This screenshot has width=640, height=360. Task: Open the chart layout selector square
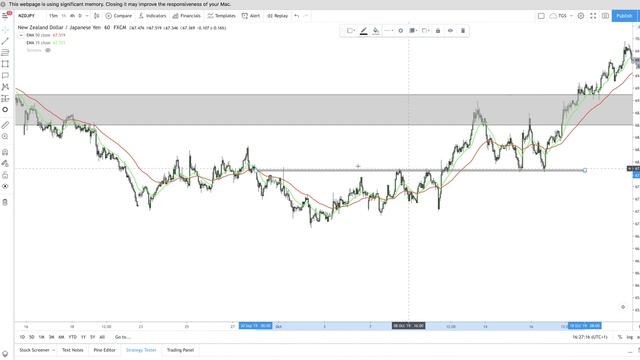click(541, 16)
